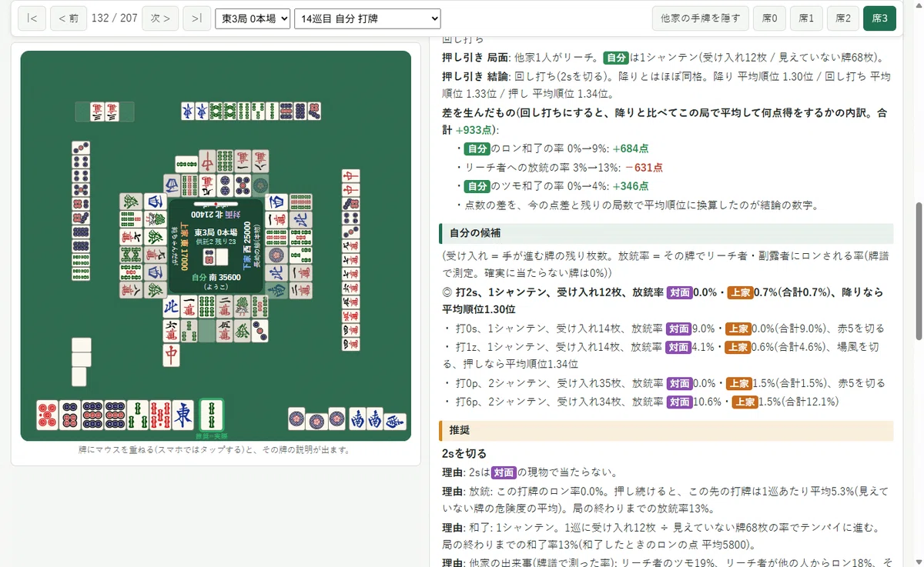Image resolution: width=924 pixels, height=567 pixels.
Task: Click the 2sを切る recommendation heading
Action: [464, 454]
